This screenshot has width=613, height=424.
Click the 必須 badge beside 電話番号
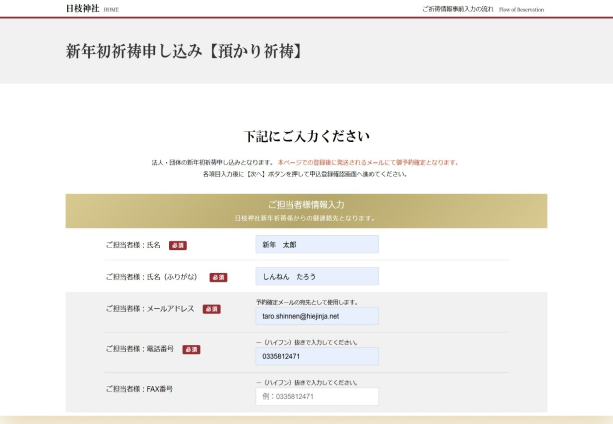pyautogui.click(x=191, y=349)
